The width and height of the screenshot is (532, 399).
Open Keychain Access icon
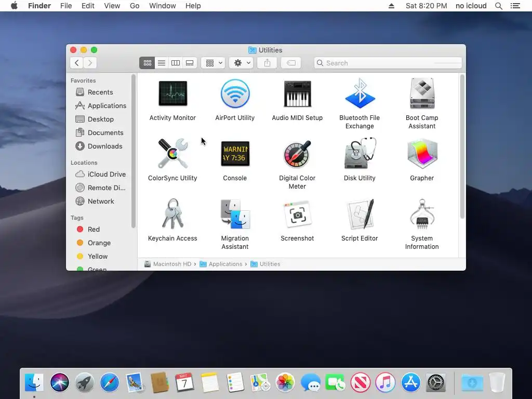172,214
